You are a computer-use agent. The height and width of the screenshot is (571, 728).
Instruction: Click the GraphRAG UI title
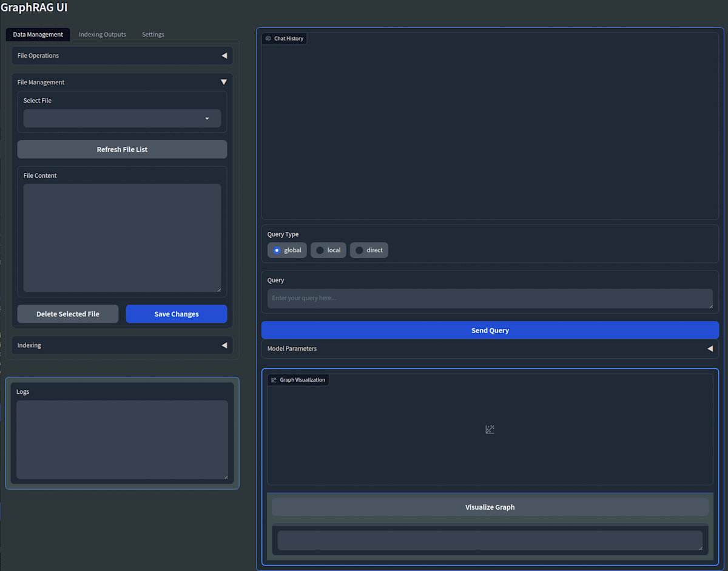(34, 8)
